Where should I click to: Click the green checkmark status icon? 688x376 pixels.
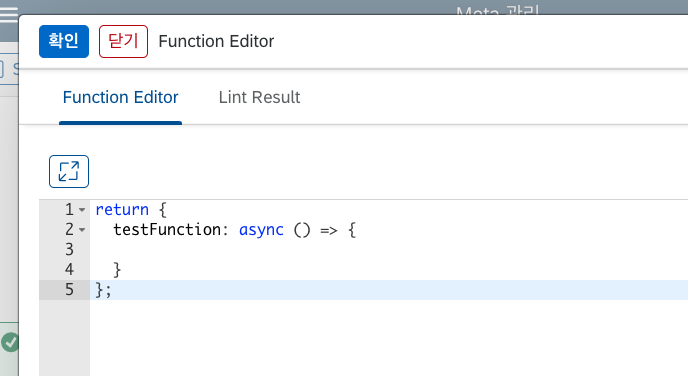pyautogui.click(x=10, y=342)
